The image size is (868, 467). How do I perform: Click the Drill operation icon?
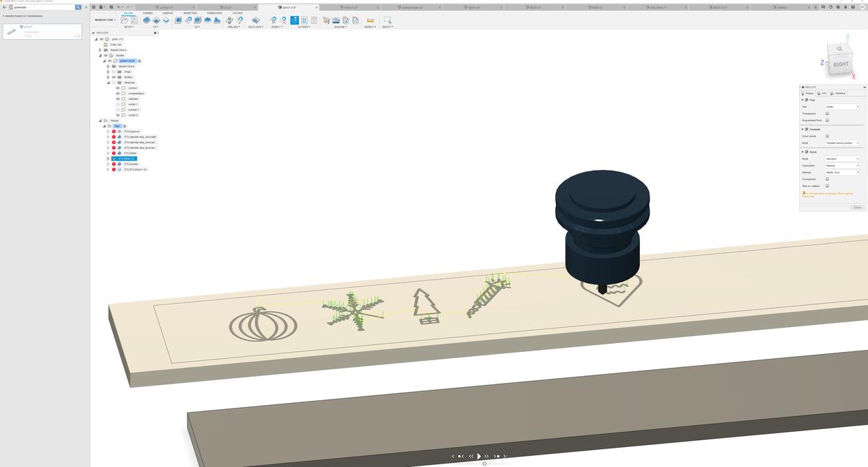tap(231, 21)
